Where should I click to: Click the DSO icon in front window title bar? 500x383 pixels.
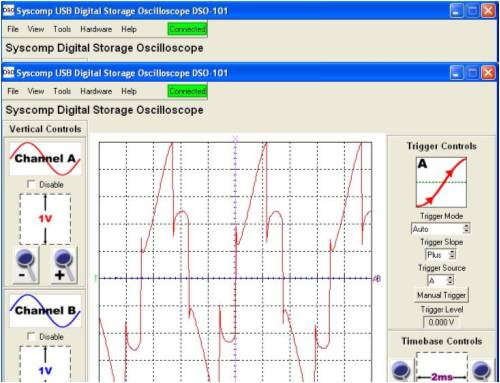coord(8,72)
